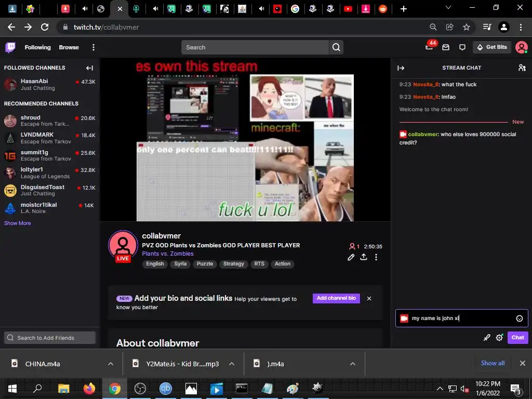The image size is (532, 399).
Task: Open browser zoom magnifier icon
Action: [433, 27]
